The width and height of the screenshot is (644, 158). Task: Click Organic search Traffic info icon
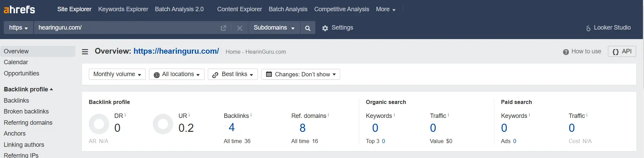(448, 115)
